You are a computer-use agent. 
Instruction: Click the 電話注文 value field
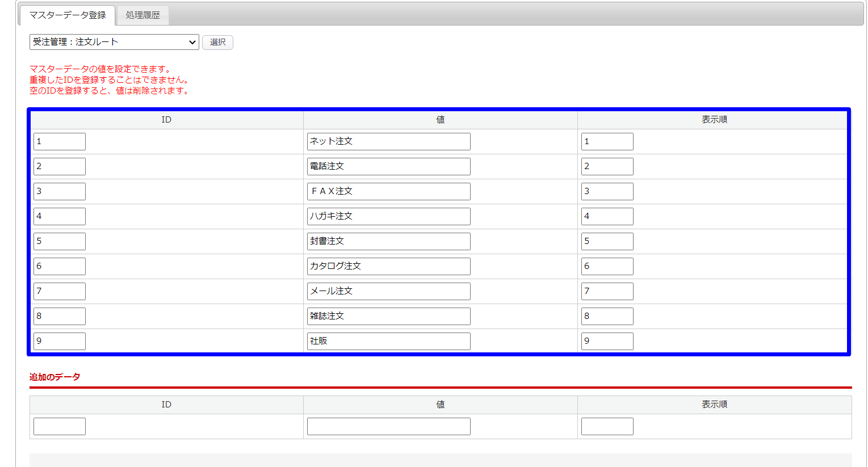coord(388,167)
